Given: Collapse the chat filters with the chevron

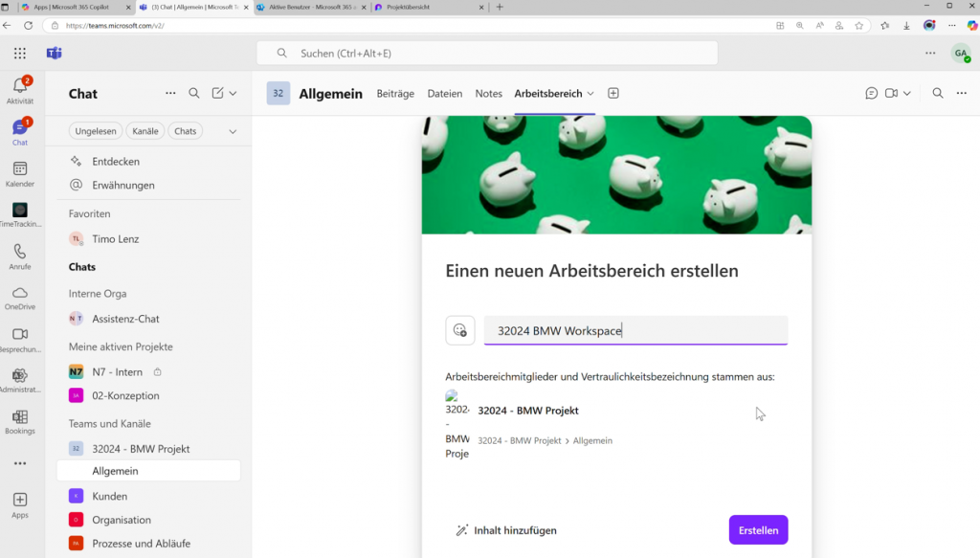Looking at the screenshot, I should 232,131.
